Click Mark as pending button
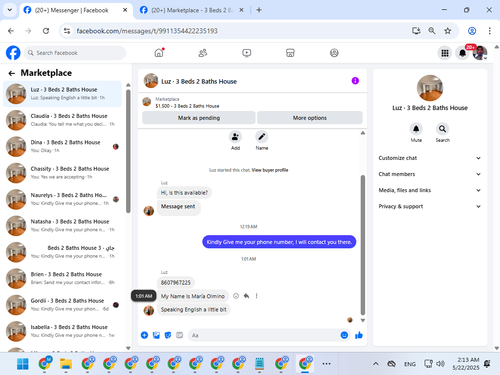The width and height of the screenshot is (500, 375). [x=199, y=118]
